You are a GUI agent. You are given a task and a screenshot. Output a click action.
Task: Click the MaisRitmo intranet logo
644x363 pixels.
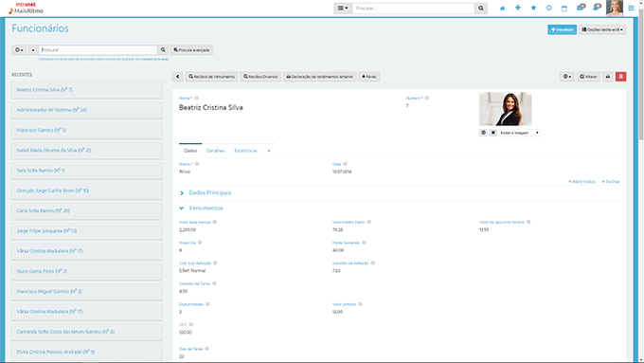click(27, 8)
